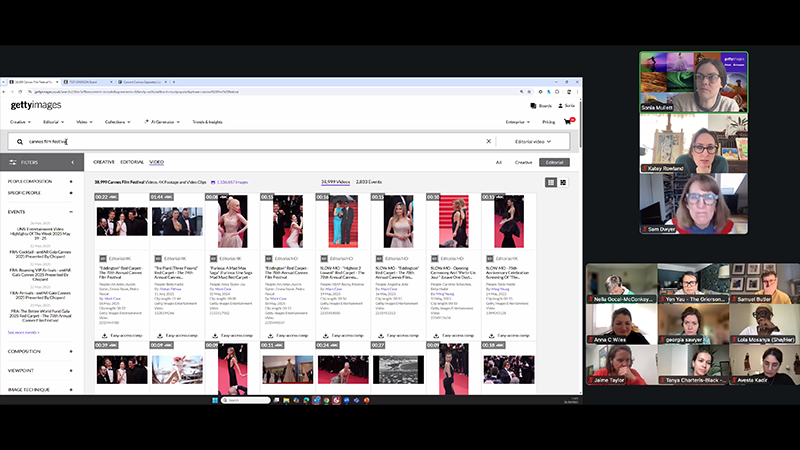Click the See more events link
This screenshot has height=450, width=800.
click(25, 331)
